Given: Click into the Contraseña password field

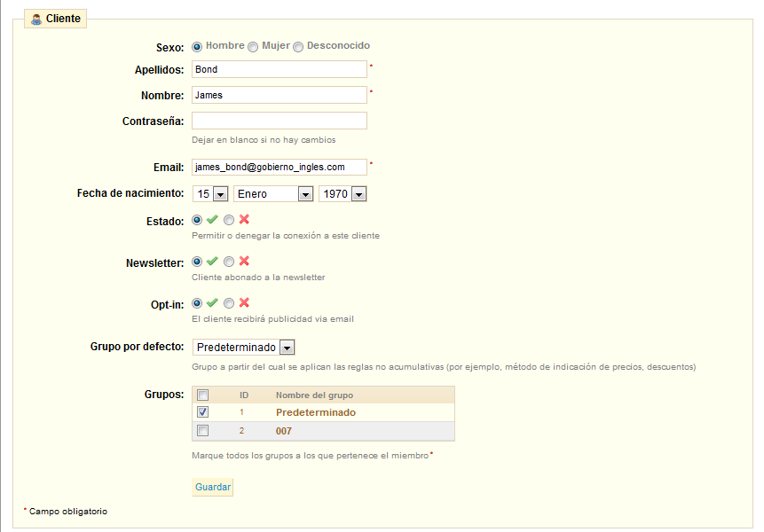Looking at the screenshot, I should pos(279,121).
